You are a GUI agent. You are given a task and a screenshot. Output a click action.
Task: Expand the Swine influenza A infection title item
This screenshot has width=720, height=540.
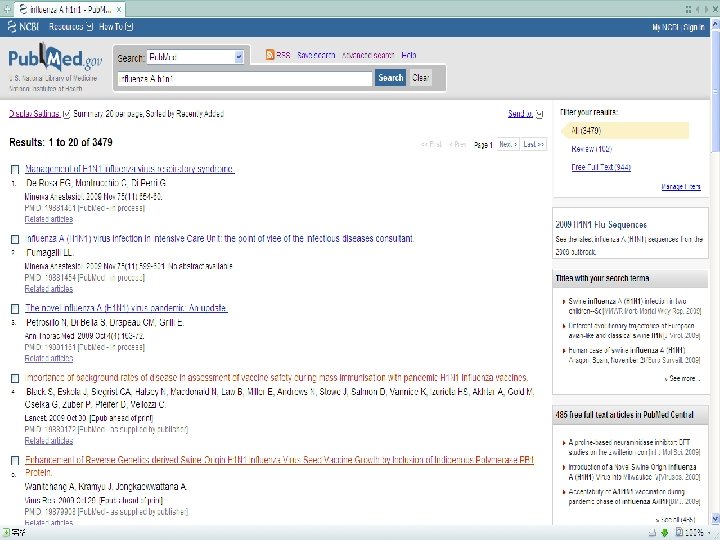click(x=564, y=302)
